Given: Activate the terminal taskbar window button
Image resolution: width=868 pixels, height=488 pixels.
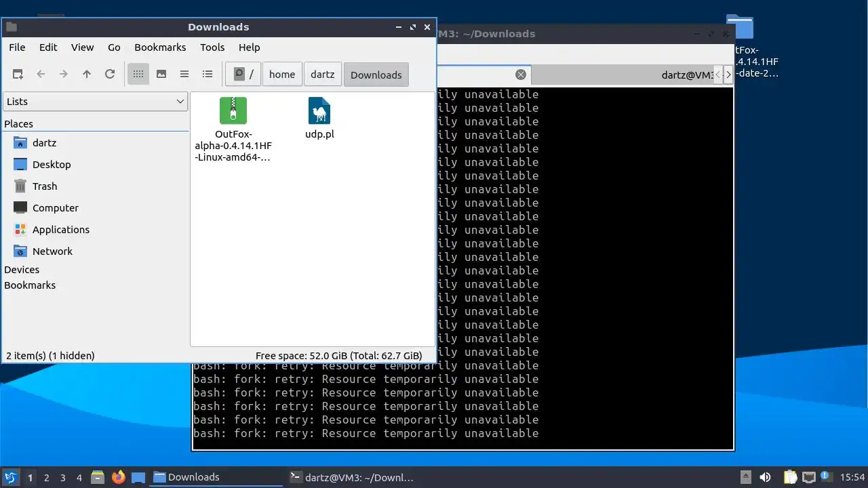Looking at the screenshot, I should (353, 477).
